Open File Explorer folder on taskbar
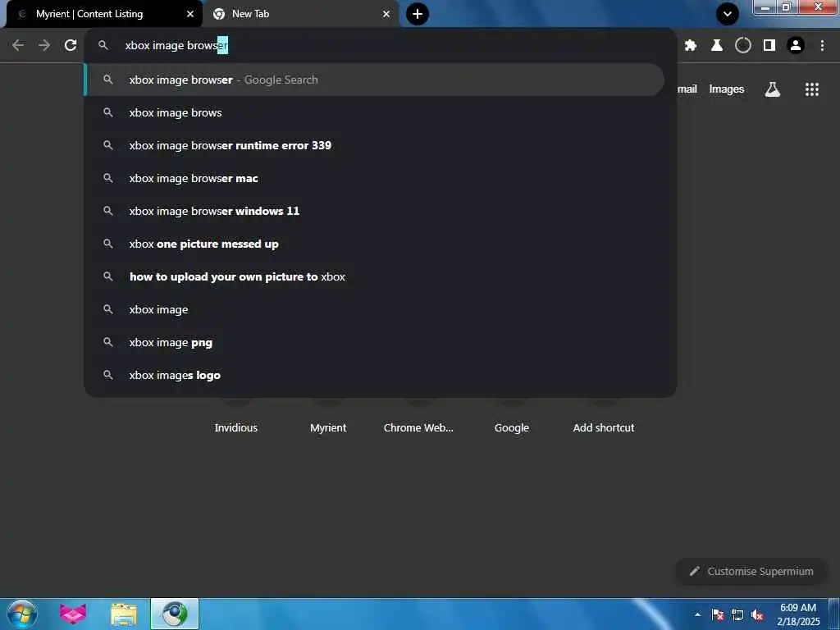The height and width of the screenshot is (630, 840). pos(124,614)
